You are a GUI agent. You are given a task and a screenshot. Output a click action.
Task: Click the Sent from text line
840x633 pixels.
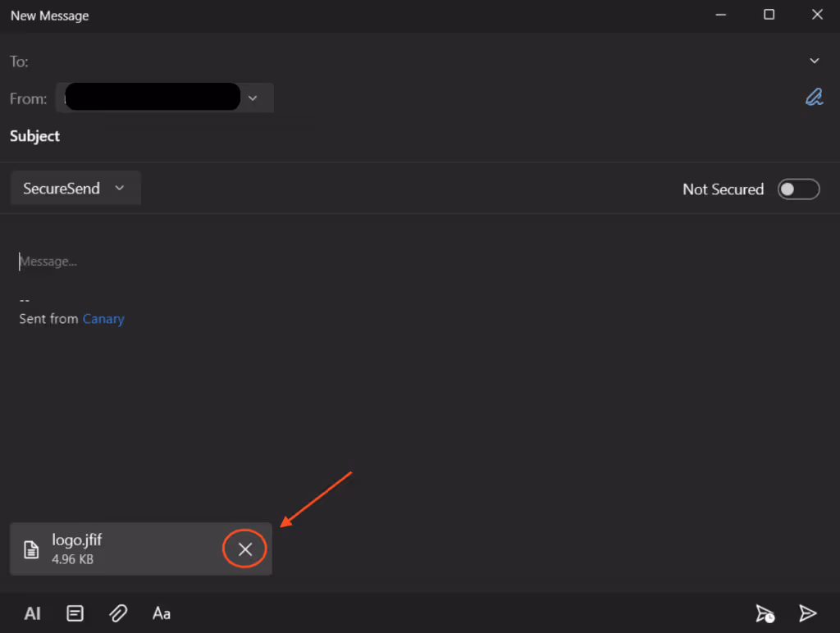[72, 319]
